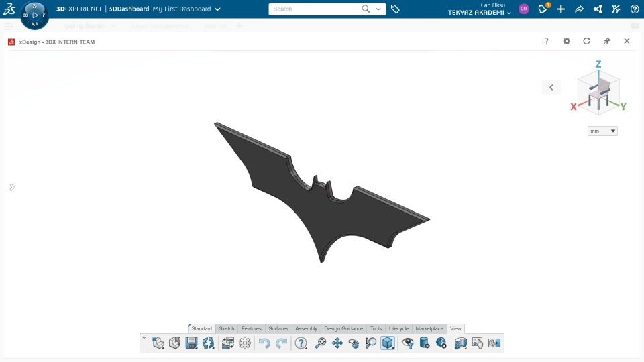
Task: Save the design with floppy disk icon
Action: [191, 343]
